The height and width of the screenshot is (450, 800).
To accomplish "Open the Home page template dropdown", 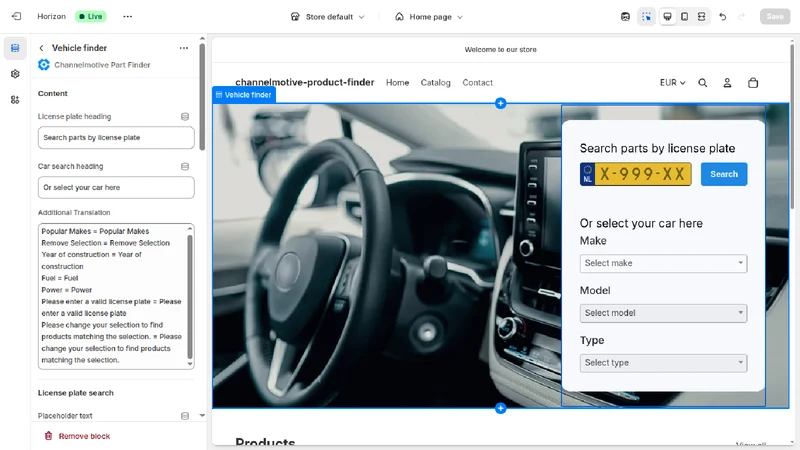I will (429, 17).
